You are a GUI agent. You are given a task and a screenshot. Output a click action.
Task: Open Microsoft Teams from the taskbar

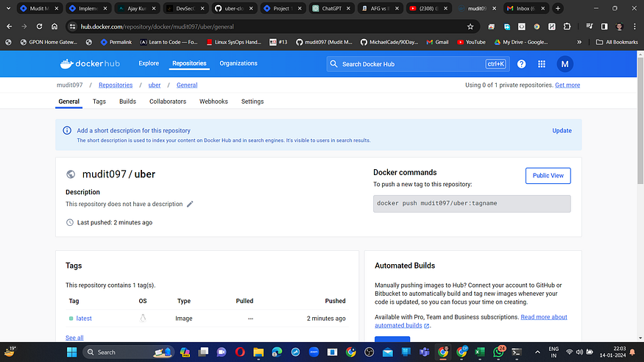424,352
